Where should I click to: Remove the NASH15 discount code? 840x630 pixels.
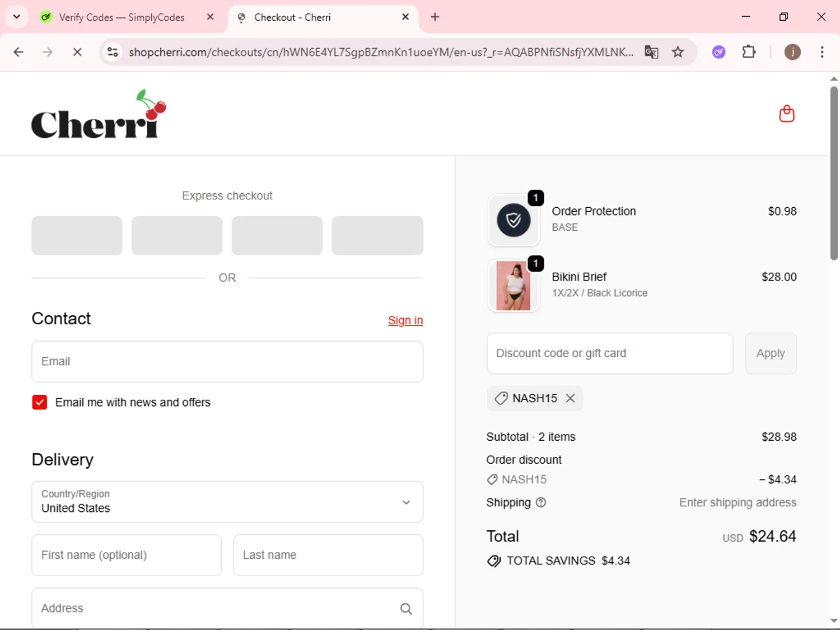click(570, 398)
